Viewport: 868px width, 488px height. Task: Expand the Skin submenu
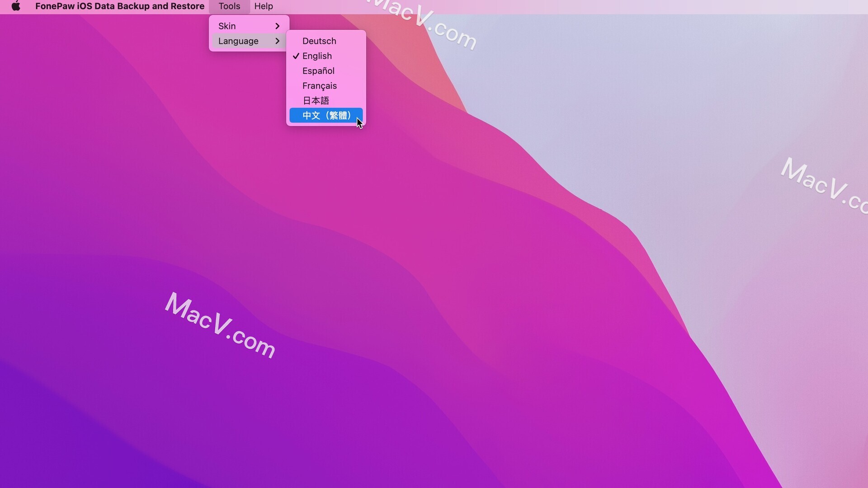(x=248, y=25)
